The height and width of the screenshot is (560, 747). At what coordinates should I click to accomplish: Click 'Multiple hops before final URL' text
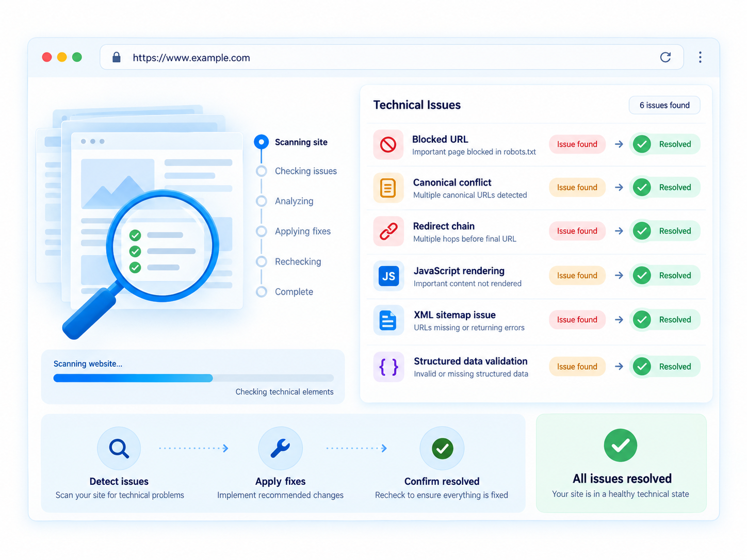coord(465,239)
